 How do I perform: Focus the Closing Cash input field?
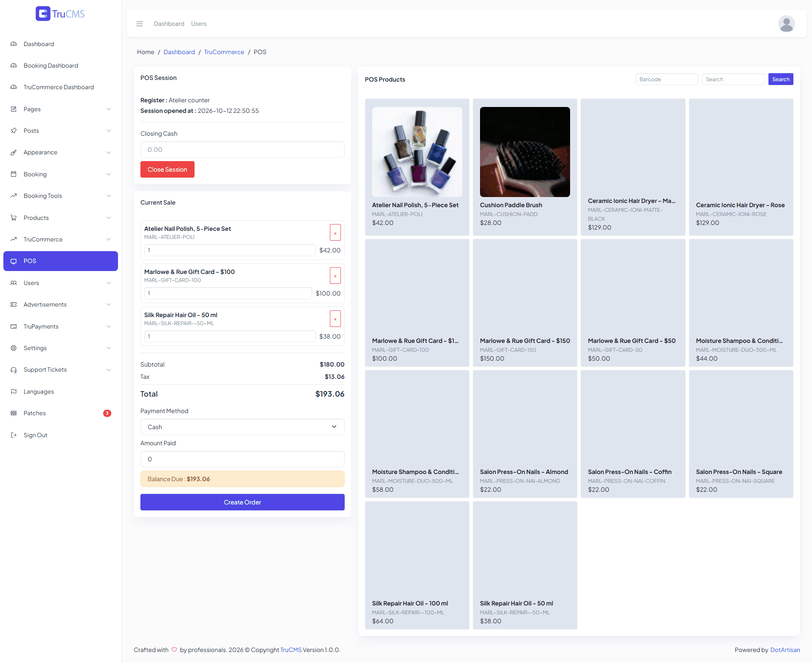(242, 150)
